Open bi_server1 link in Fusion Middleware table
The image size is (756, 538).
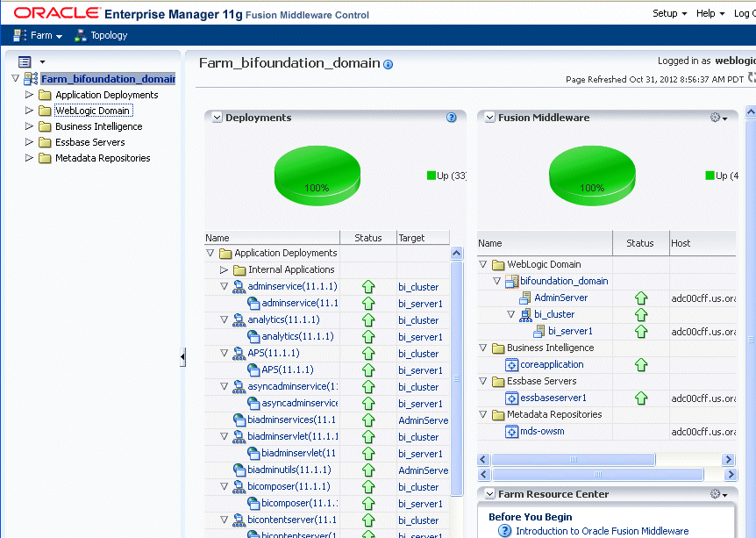coord(570,331)
